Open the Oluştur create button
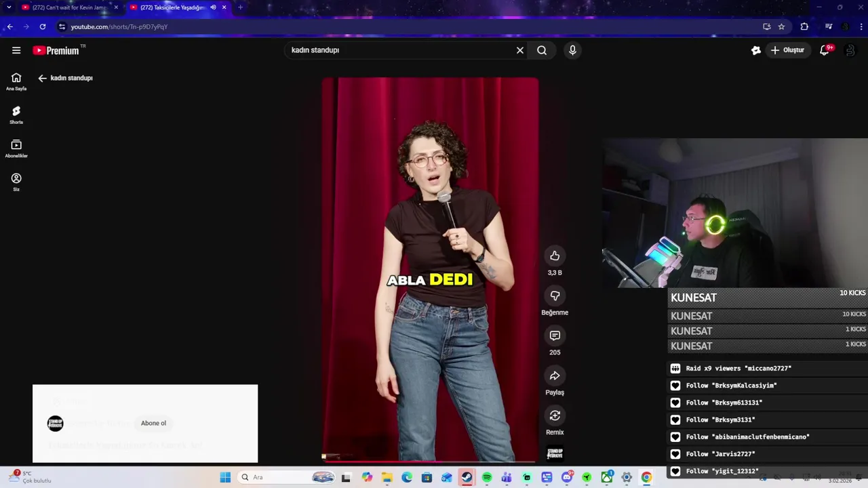The width and height of the screenshot is (868, 488). coord(787,50)
